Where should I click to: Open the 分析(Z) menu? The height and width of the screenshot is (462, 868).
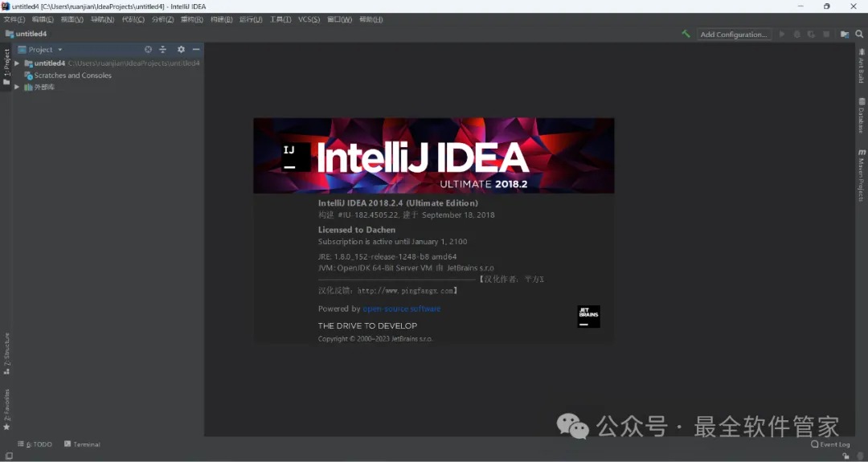(x=162, y=19)
